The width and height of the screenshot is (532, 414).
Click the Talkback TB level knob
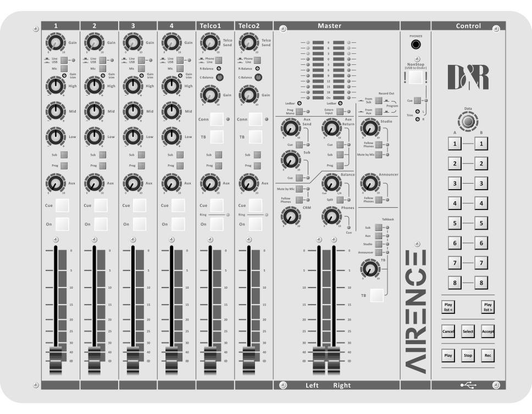[x=370, y=269]
